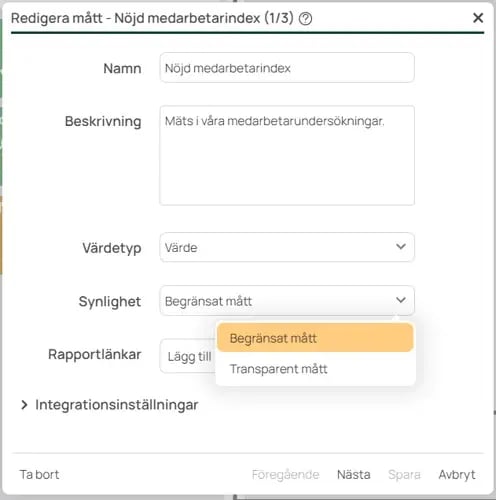Collapse the Synlighet dropdown
This screenshot has width=496, height=500.
[x=287, y=301]
